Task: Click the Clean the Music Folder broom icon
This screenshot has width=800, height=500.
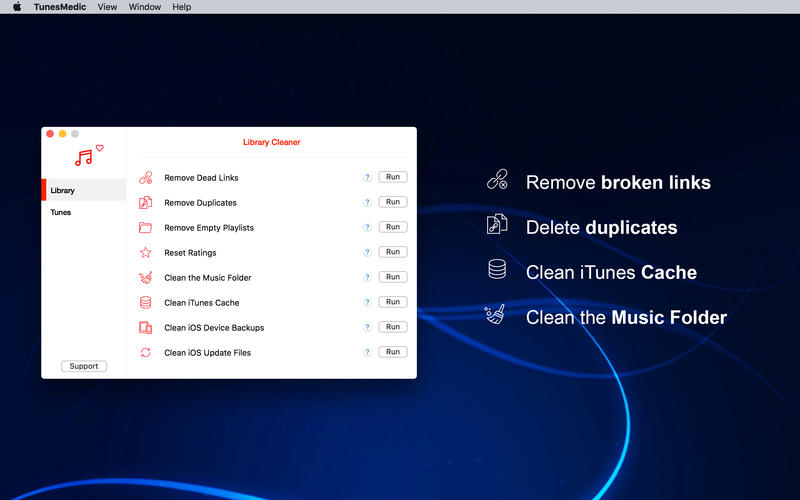Action: [145, 278]
